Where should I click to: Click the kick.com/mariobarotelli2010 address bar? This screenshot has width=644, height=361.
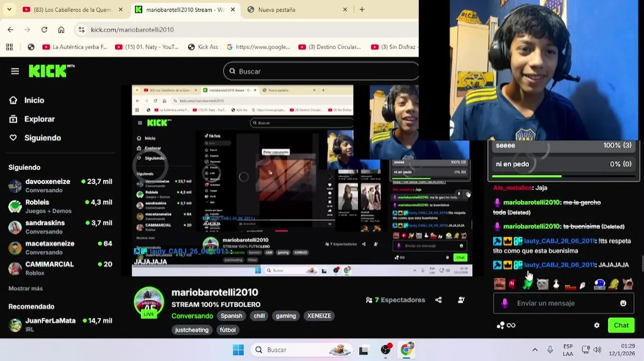click(x=246, y=30)
